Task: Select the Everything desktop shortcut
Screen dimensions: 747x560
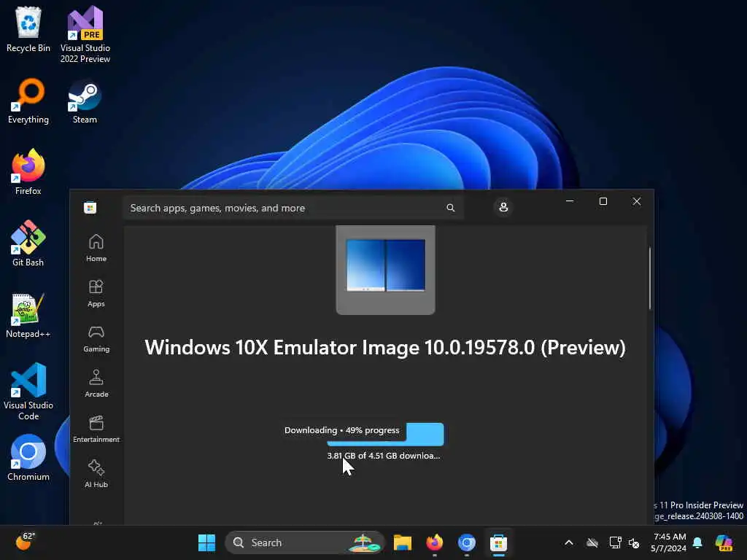Action: [28, 101]
